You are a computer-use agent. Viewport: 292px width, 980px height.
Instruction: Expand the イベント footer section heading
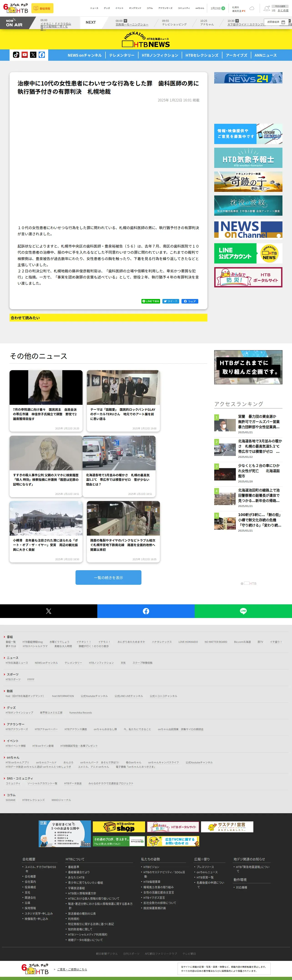point(13,741)
